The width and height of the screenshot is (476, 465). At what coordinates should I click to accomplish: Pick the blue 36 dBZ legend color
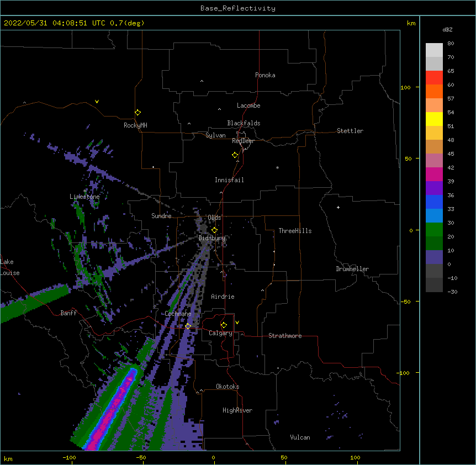click(x=434, y=202)
